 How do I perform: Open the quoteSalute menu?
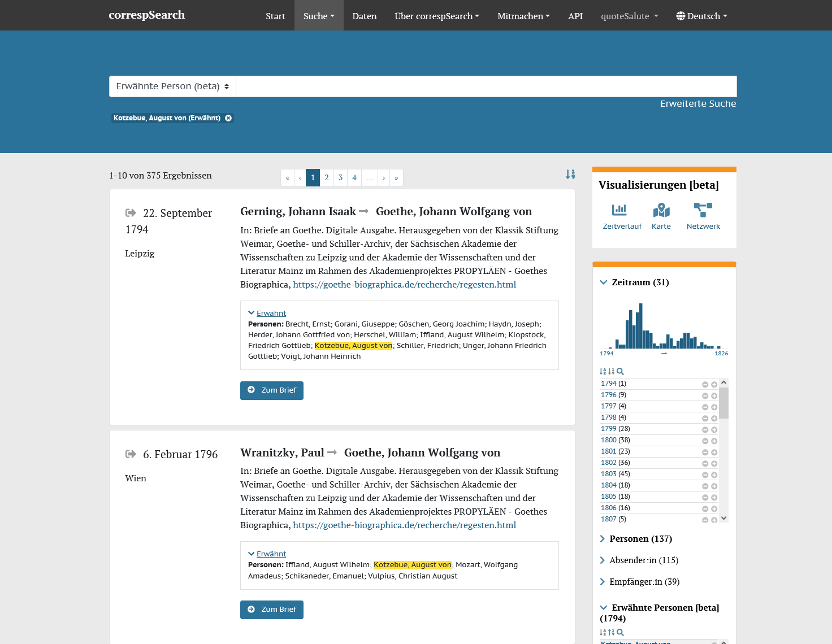point(630,16)
